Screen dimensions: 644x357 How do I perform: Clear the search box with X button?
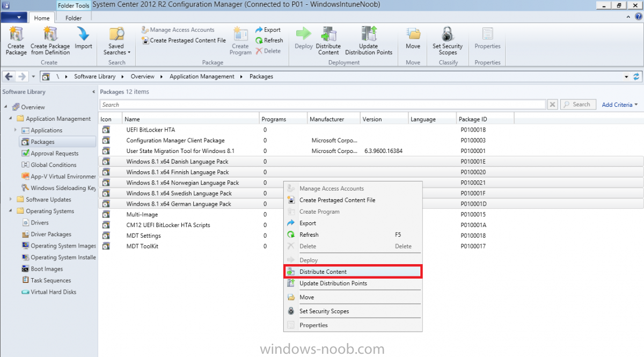click(553, 105)
